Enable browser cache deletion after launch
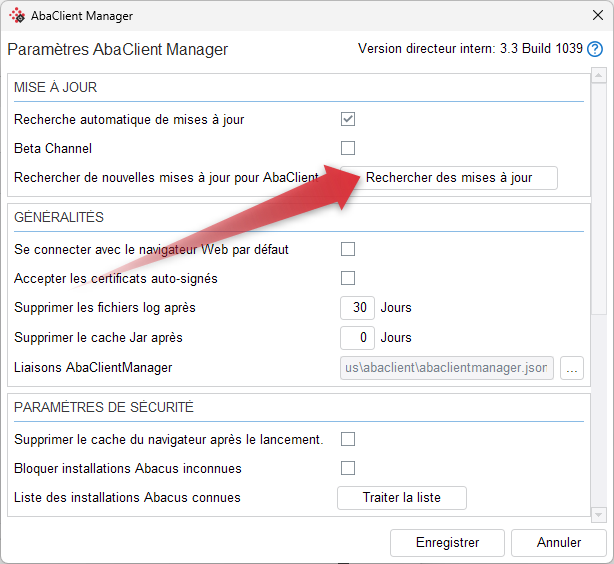 click(348, 439)
